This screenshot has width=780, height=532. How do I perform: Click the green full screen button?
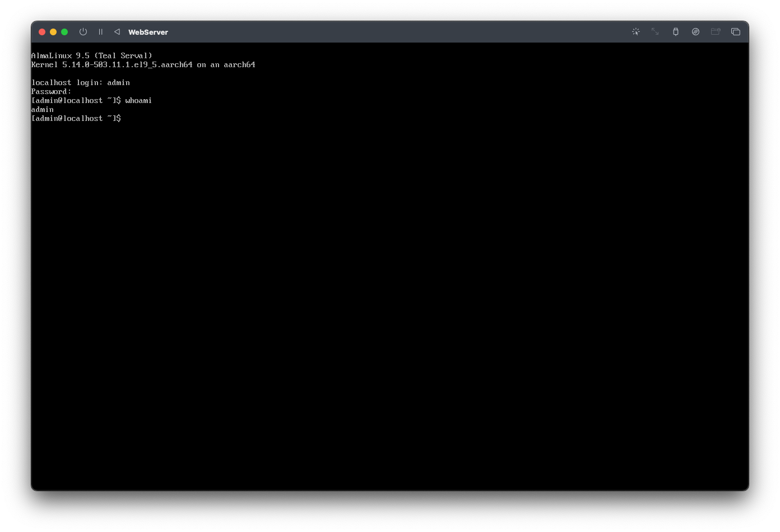tap(64, 32)
